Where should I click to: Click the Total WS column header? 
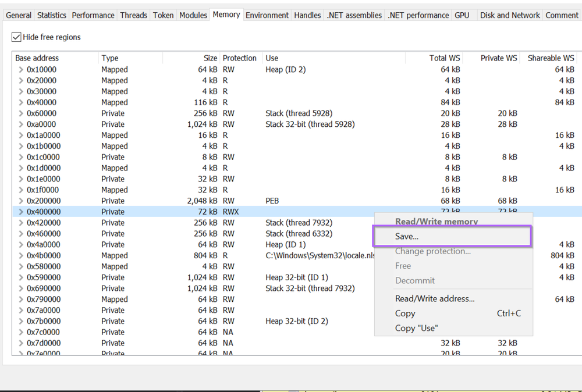click(x=444, y=58)
